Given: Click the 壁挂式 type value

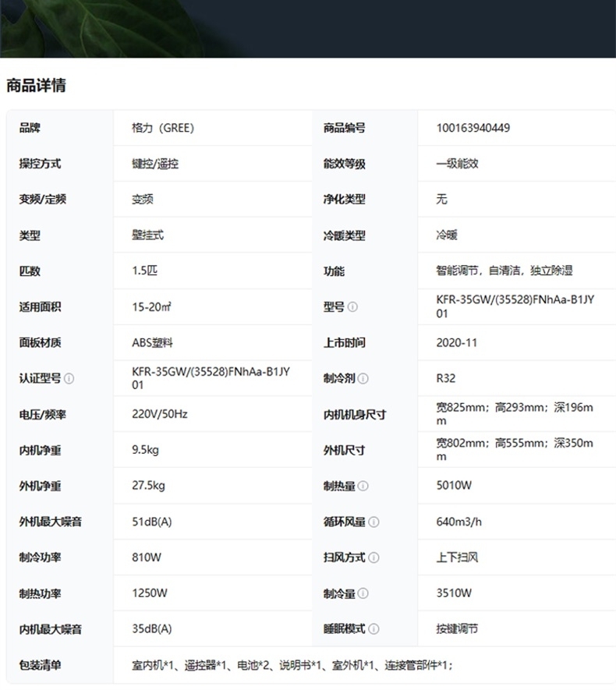Looking at the screenshot, I should tap(148, 235).
